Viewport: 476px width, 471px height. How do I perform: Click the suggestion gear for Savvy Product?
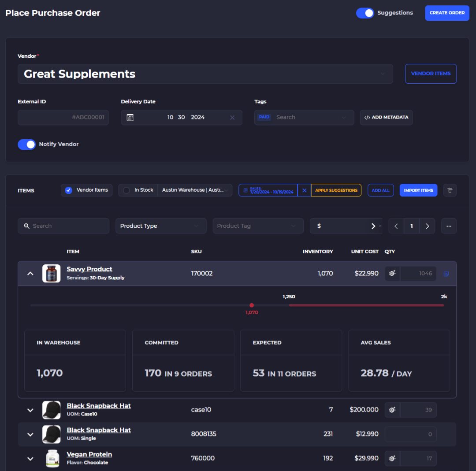click(x=392, y=274)
